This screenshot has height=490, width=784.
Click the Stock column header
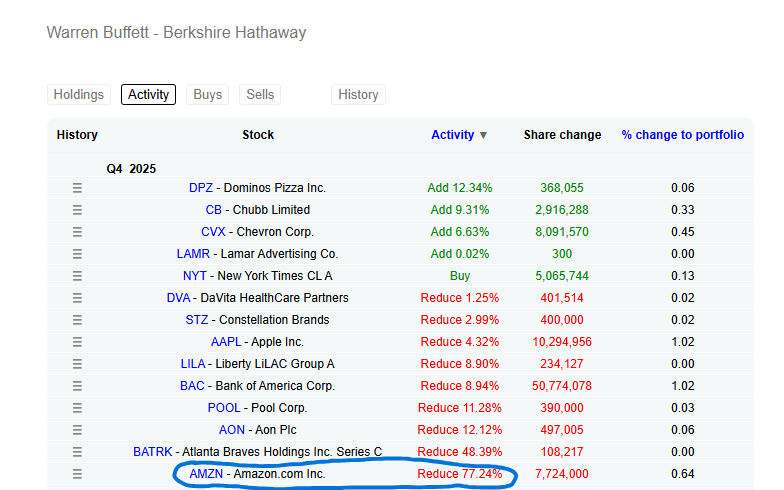coord(258,135)
